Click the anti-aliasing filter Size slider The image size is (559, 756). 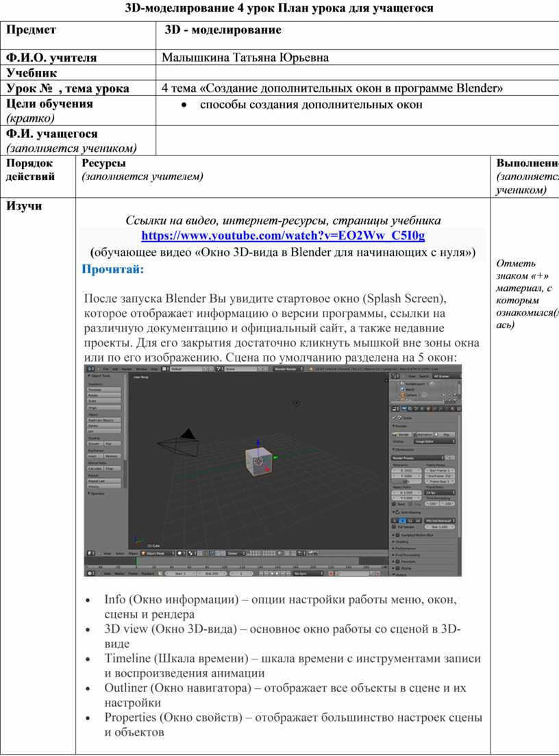(440, 527)
